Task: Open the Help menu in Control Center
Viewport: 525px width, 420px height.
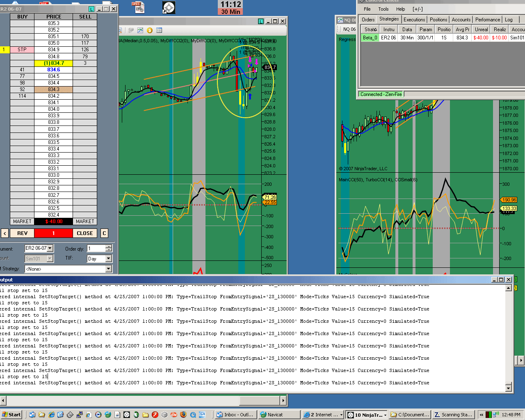Action: 401,9
